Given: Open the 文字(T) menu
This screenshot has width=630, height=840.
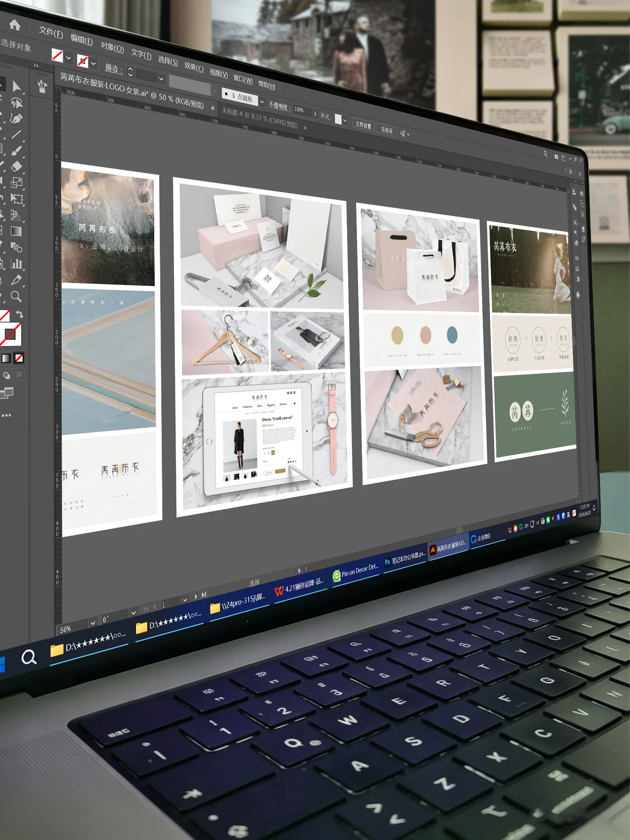Looking at the screenshot, I should 141,54.
